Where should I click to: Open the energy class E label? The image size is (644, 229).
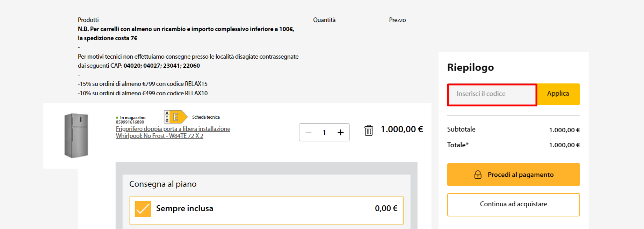pos(176,117)
